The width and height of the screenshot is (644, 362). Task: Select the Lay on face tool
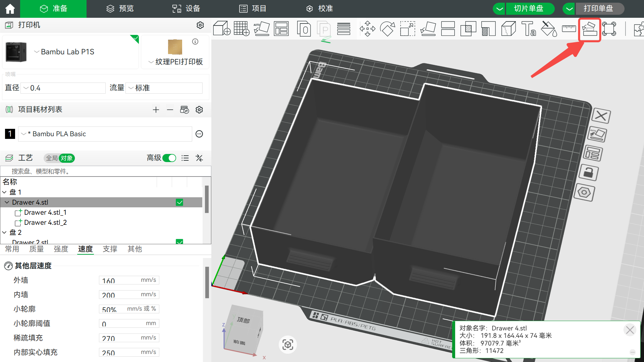click(428, 29)
